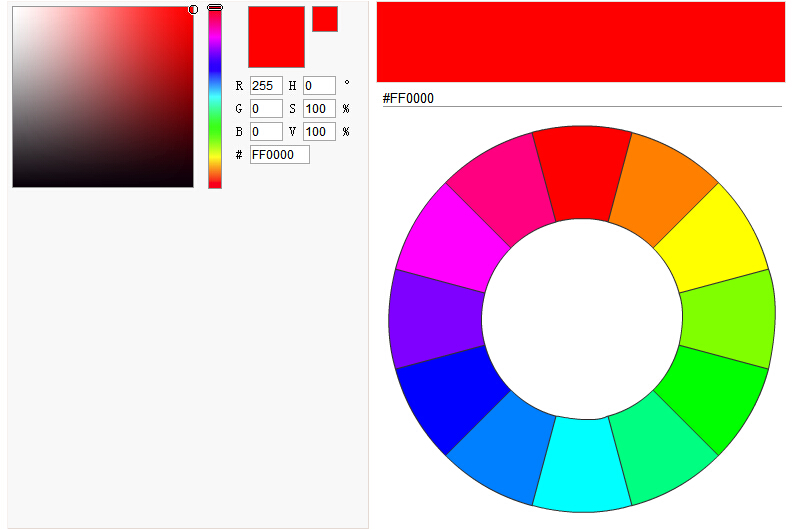The width and height of the screenshot is (800, 530).
Task: Select the yellow segment of the color wheel
Action: pyautogui.click(x=712, y=239)
